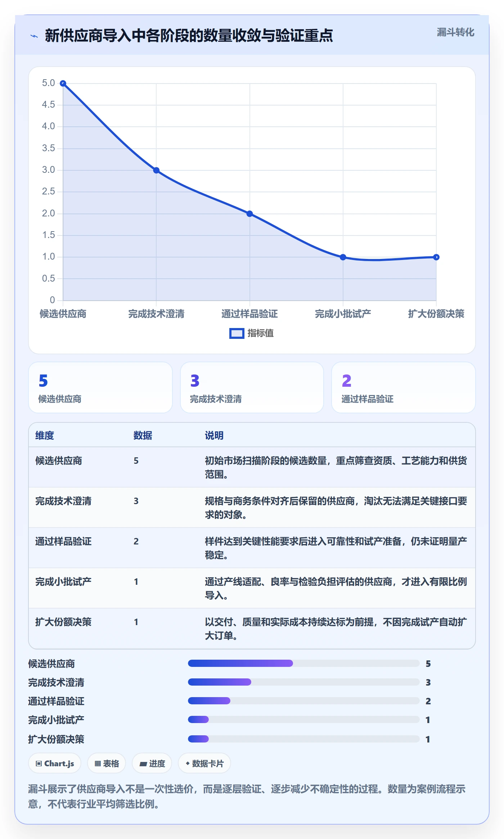Toggle the 指标值 legend color box

coord(237,333)
